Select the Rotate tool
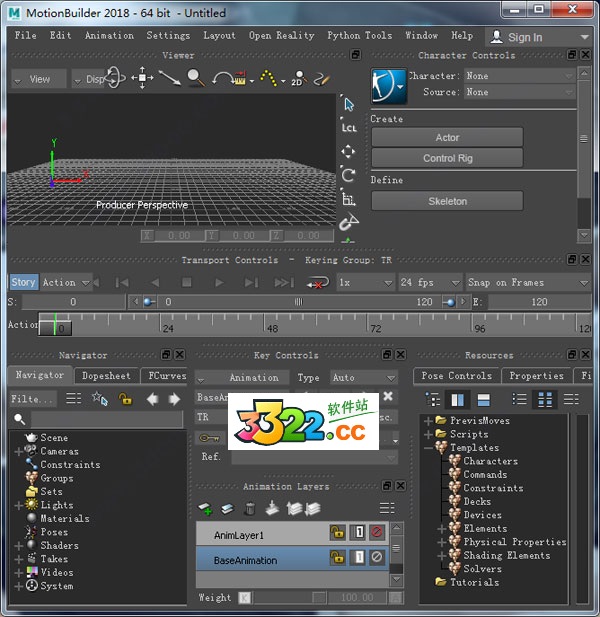 coord(348,175)
